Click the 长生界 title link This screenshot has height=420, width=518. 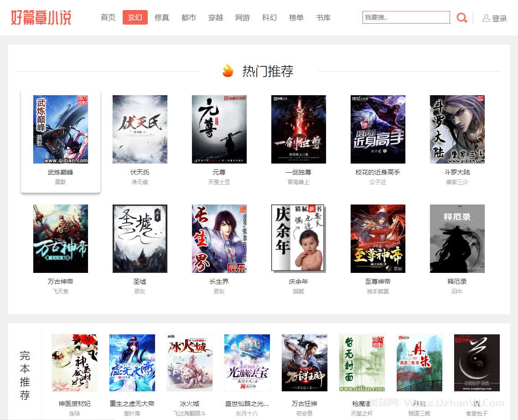[x=219, y=282]
